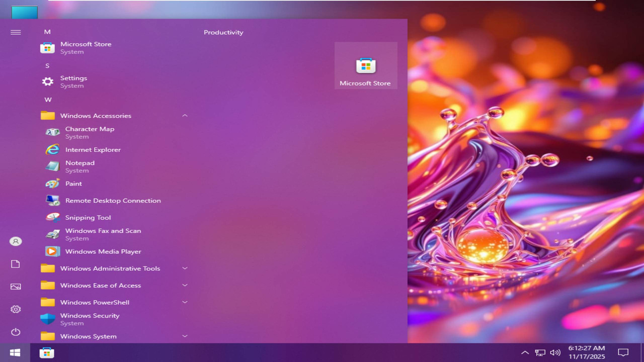Launch Character Map
Viewport: 644px width, 362px height.
coord(115,132)
